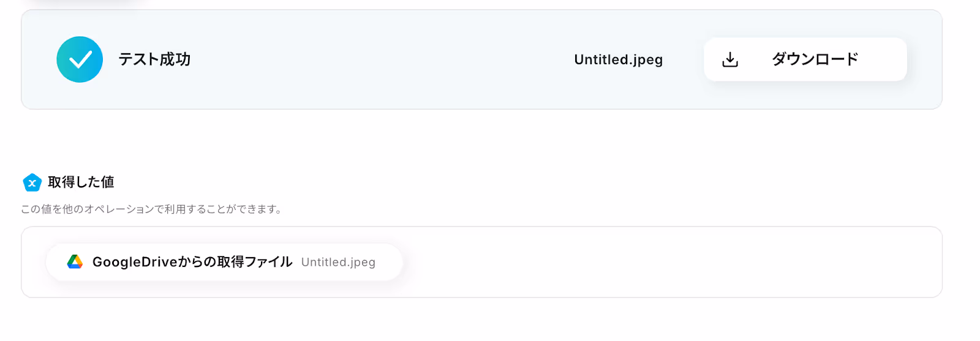The height and width of the screenshot is (341, 980).
Task: Click the download arrow icon
Action: tap(730, 59)
